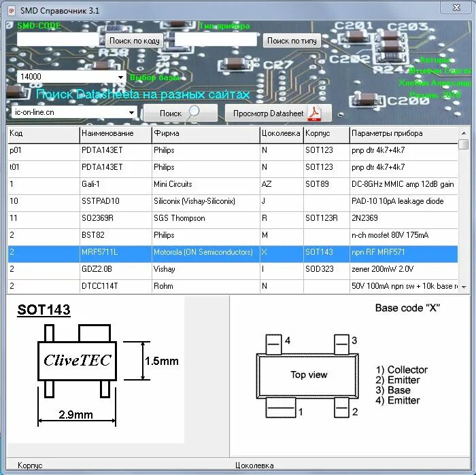Click the table scrollbar up arrow
The width and height of the screenshot is (476, 475).
coord(464,133)
